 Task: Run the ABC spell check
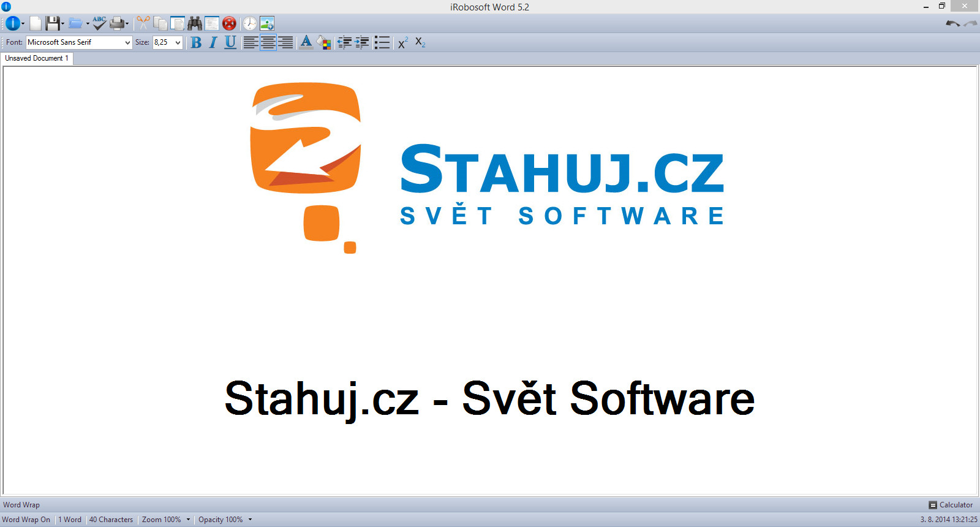[x=100, y=23]
